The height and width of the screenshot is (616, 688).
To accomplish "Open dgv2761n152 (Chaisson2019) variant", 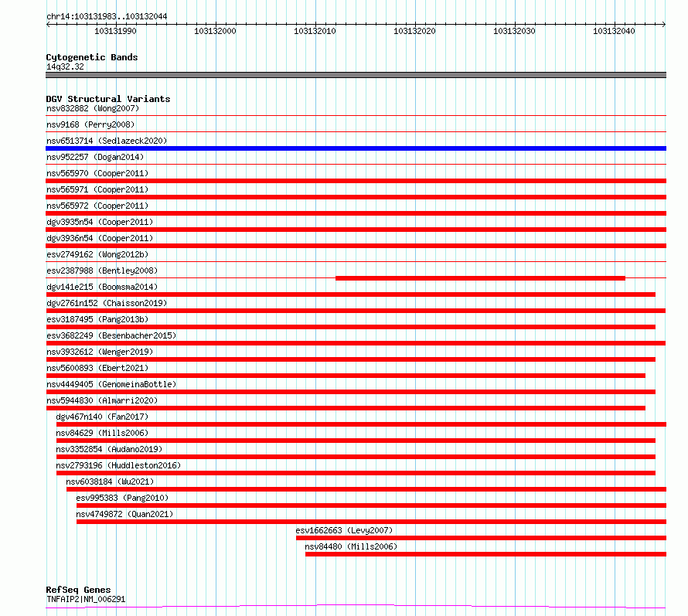I will point(107,303).
